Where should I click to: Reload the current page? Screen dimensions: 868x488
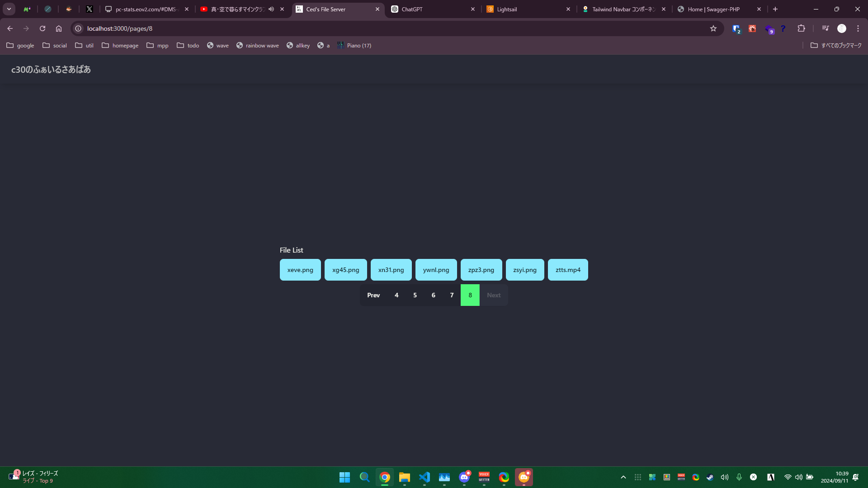pos(42,28)
